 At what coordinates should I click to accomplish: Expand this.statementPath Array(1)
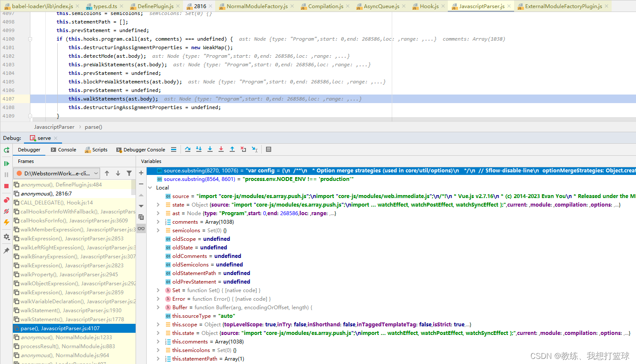[x=158, y=358]
